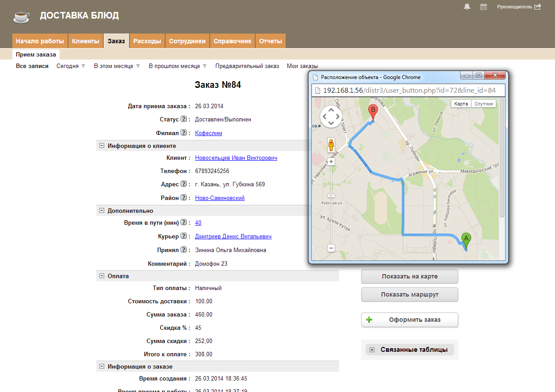Click the map pan navigation control

(331, 117)
